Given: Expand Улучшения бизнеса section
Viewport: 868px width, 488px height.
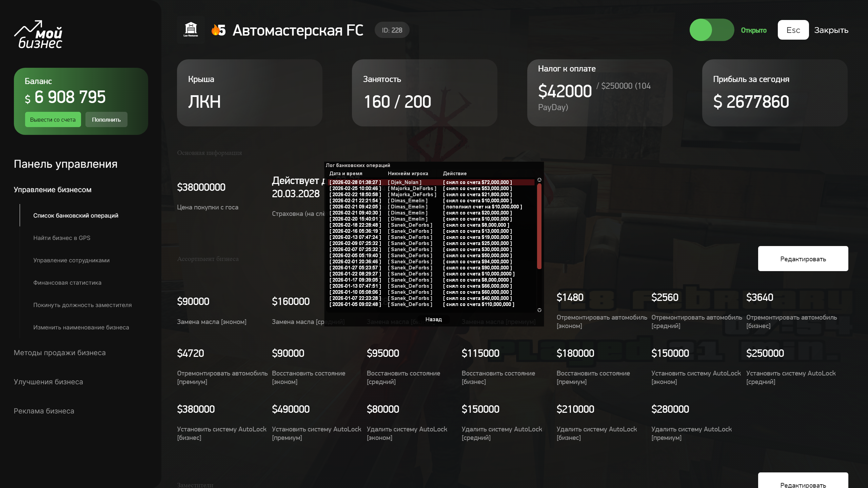Looking at the screenshot, I should coord(48,382).
